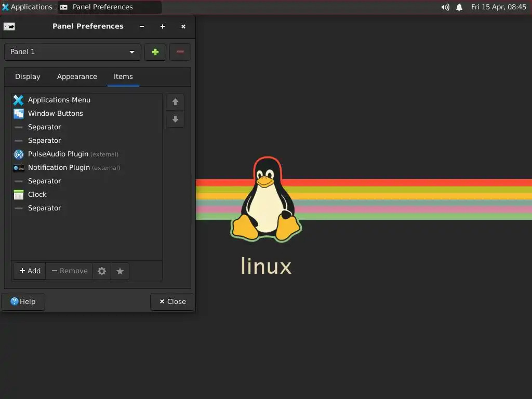Image resolution: width=532 pixels, height=399 pixels.
Task: Open item properties with gear icon
Action: [102, 271]
